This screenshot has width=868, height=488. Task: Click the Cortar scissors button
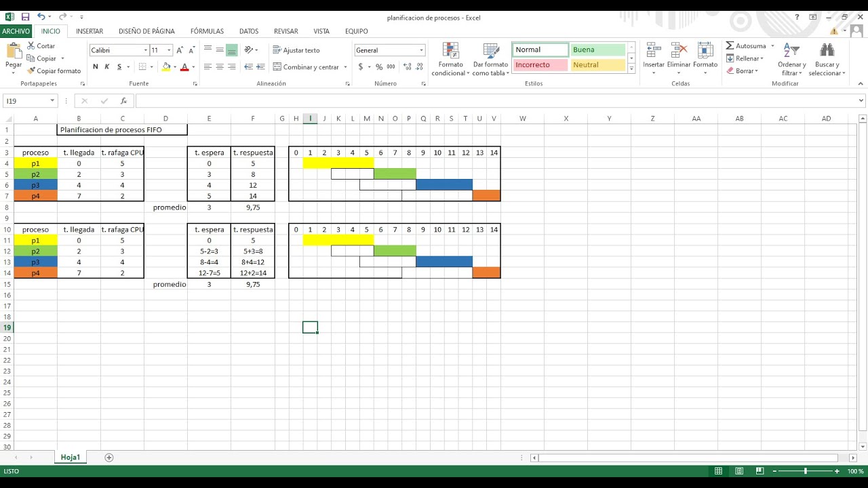[41, 46]
